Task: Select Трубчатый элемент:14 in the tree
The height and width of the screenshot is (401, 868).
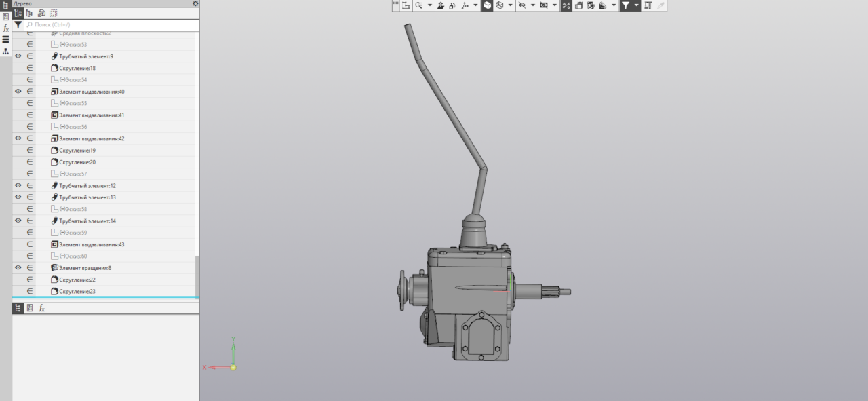Action: (x=87, y=221)
